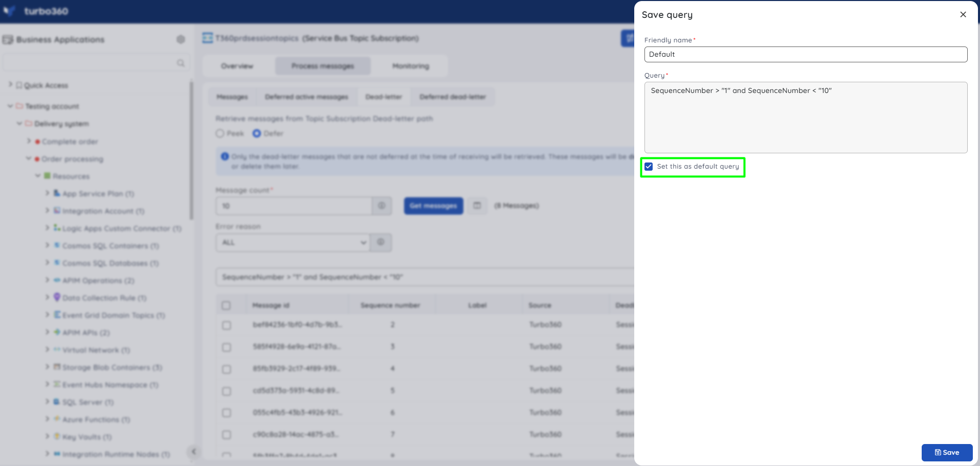Select the Peek radio button
The height and width of the screenshot is (466, 980).
coord(220,133)
